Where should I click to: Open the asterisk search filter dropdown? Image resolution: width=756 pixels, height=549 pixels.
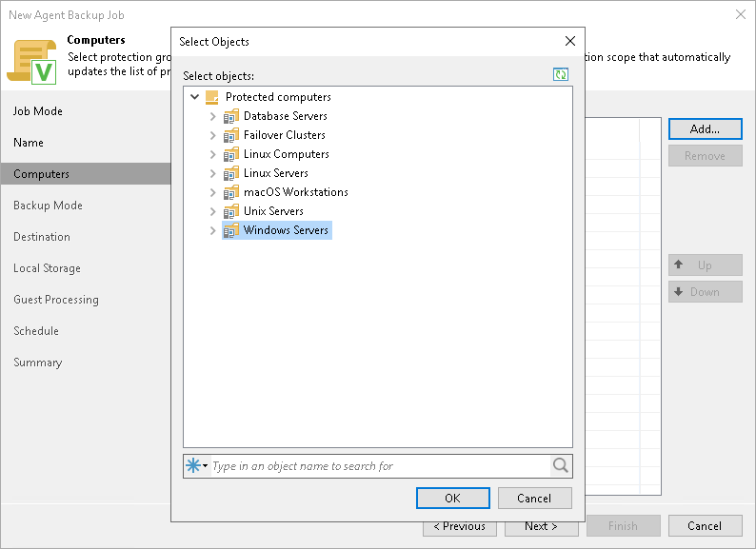(197, 465)
